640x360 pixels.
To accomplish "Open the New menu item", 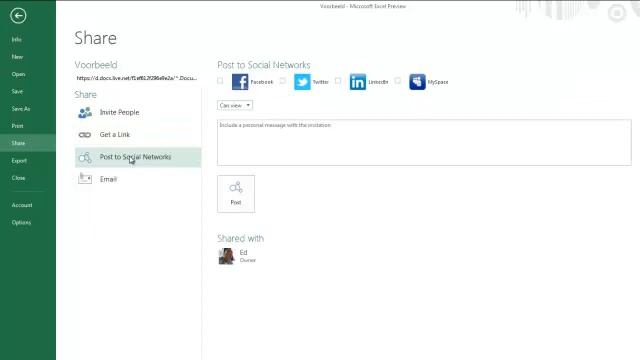I will [x=18, y=57].
